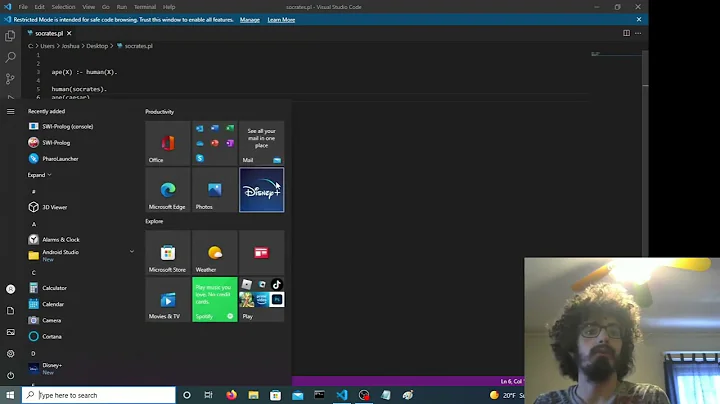Open Pictures from Start sidebar
720x404 pixels.
point(11,332)
